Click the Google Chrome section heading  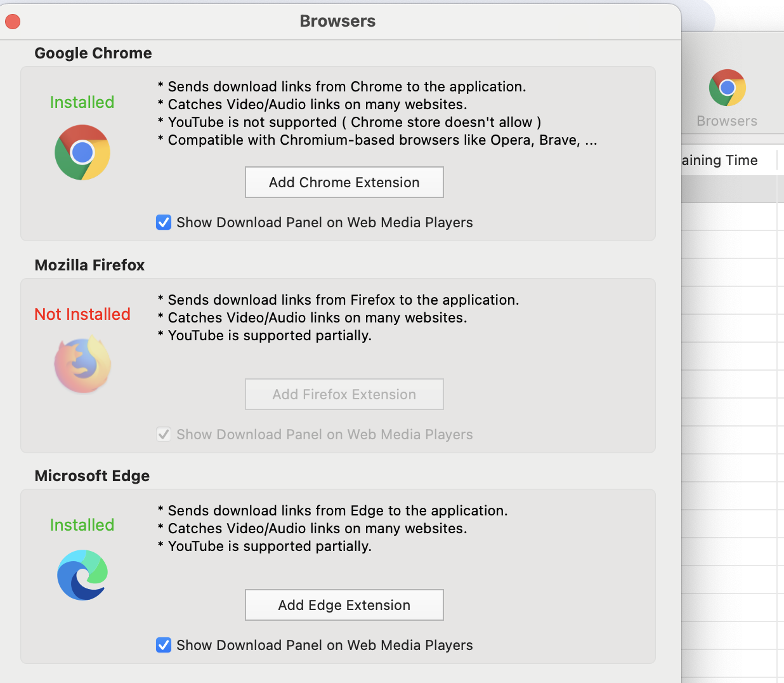(x=93, y=53)
